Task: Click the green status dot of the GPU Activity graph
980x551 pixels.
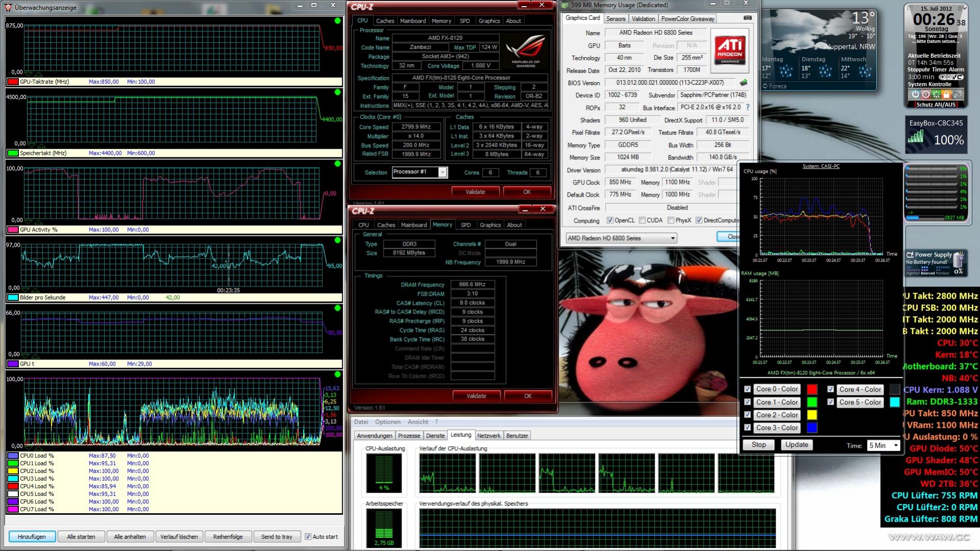Action: coord(338,164)
